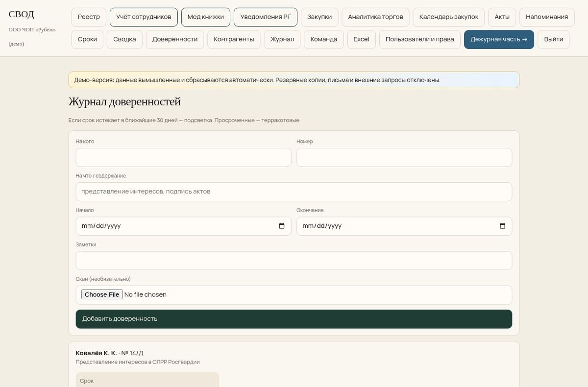Open the Сроки section

pos(87,39)
